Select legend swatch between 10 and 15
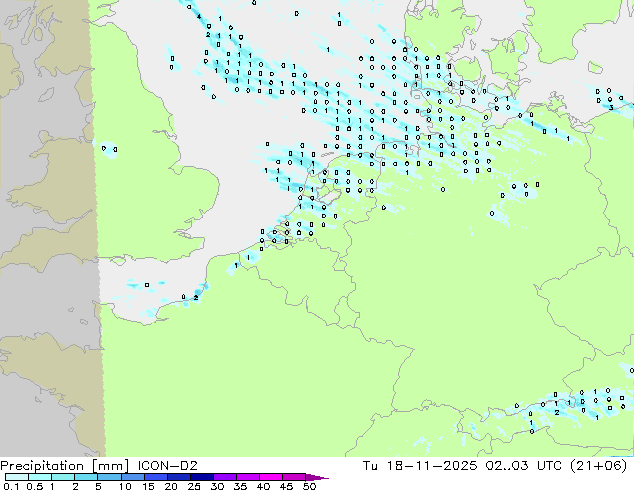Image resolution: width=634 pixels, height=490 pixels. pyautogui.click(x=133, y=477)
